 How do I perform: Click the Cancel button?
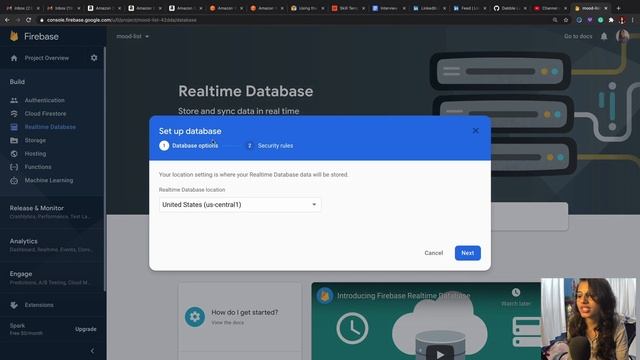point(433,253)
